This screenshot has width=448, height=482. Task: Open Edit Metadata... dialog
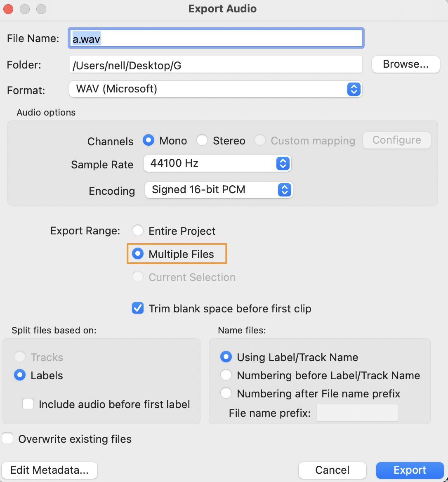(50, 470)
